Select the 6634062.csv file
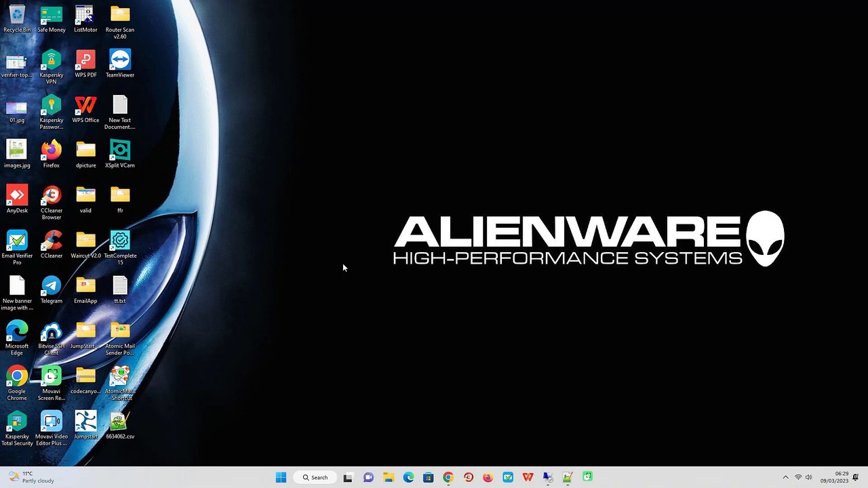Screen dimensions: 868x488 [120, 426]
